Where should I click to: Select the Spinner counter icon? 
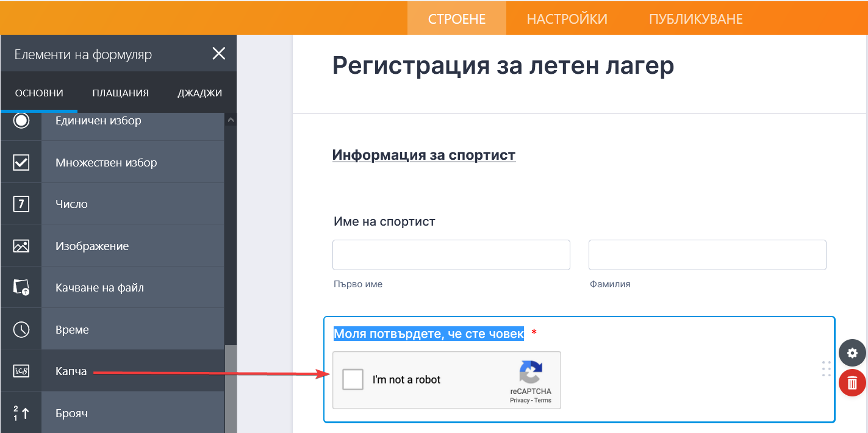(21, 413)
